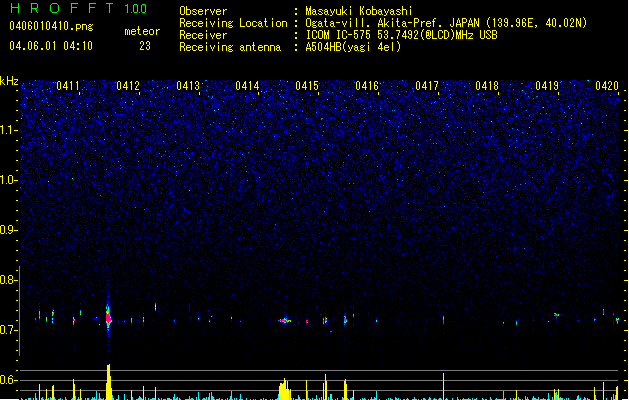Click the Observer label

[x=203, y=11]
